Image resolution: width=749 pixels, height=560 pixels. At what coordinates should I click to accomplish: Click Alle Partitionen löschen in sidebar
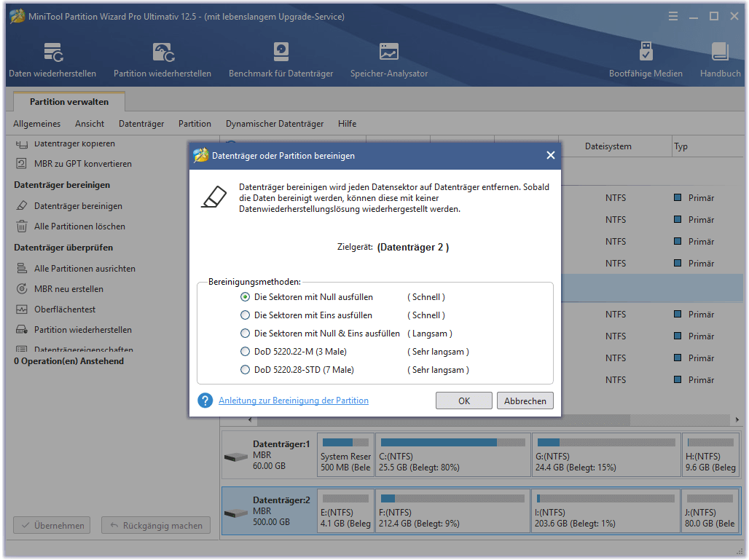[79, 226]
